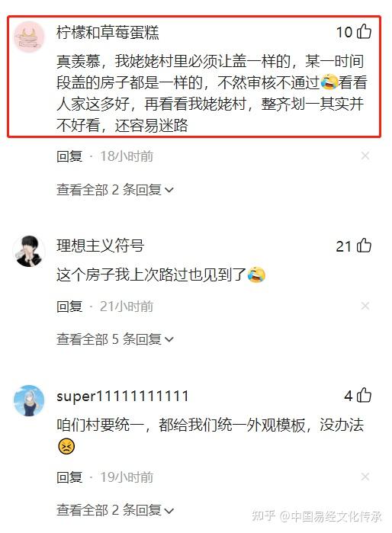Viewport: 392px width, 533px height.
Task: Like the comment by 理想主义符号
Action: [364, 246]
